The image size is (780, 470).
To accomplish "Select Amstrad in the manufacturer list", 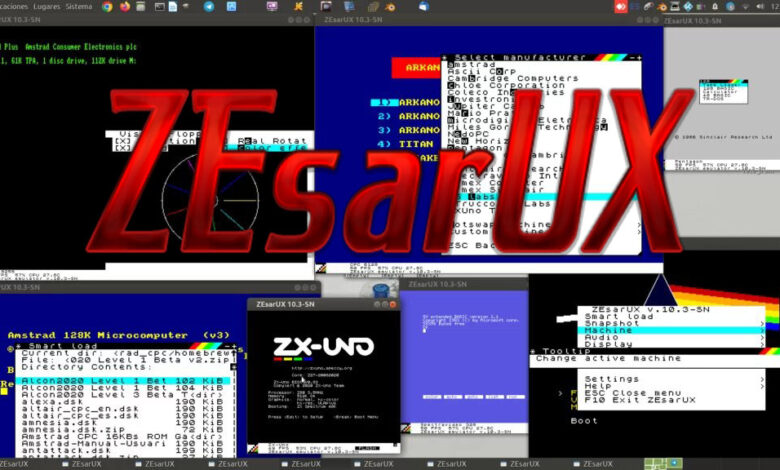I will [471, 65].
